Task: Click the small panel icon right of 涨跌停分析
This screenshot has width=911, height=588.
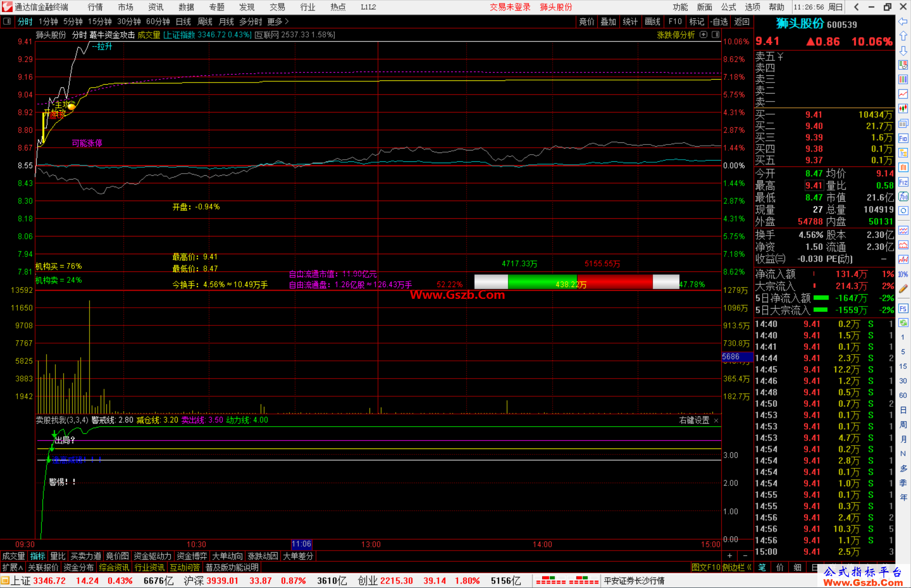Action: point(715,35)
